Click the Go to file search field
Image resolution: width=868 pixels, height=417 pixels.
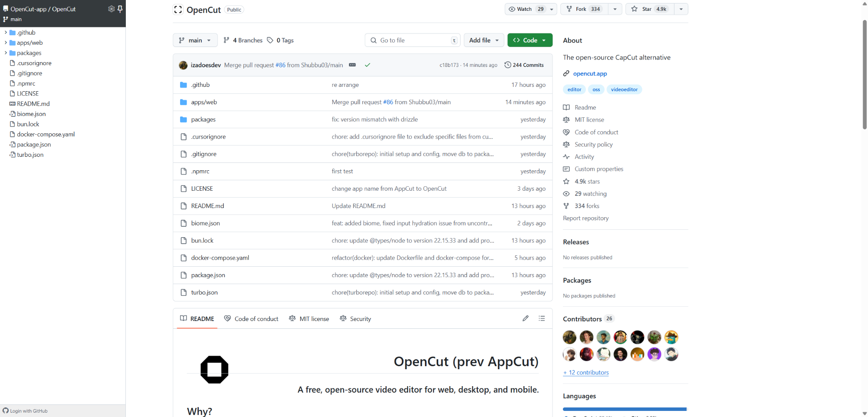412,40
